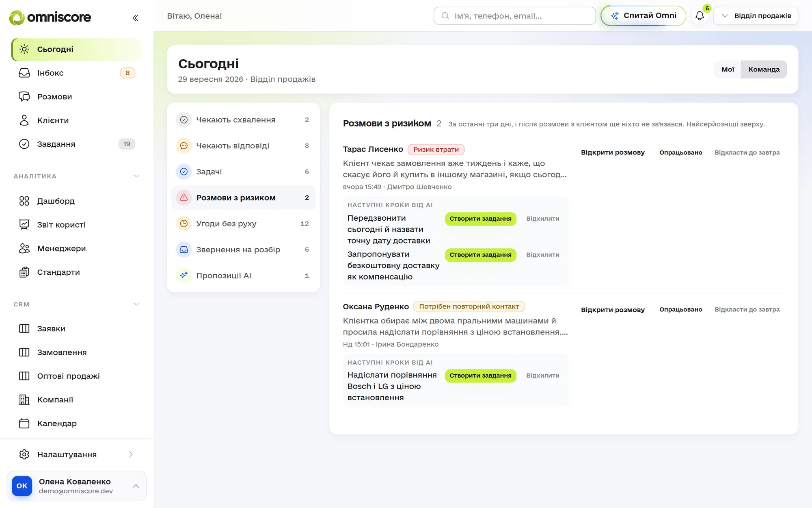Viewport: 812px width, 508px height.
Task: Select Задачі list
Action: click(x=243, y=172)
